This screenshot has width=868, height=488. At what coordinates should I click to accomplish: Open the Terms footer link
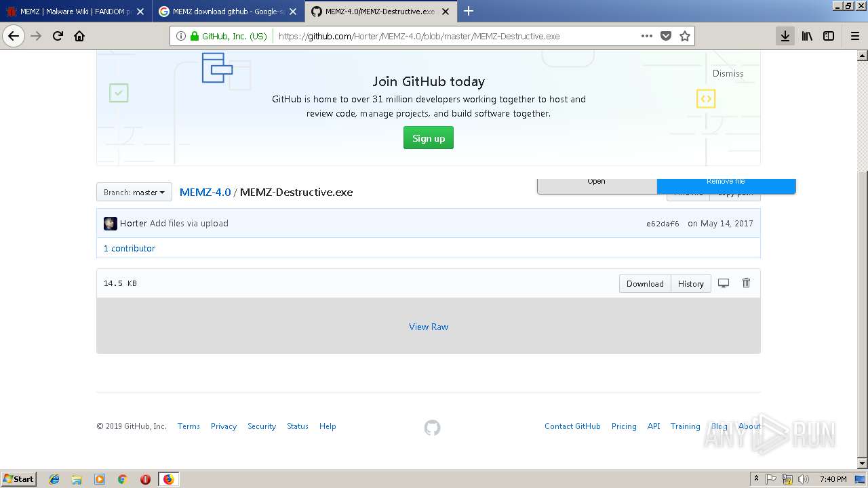189,426
